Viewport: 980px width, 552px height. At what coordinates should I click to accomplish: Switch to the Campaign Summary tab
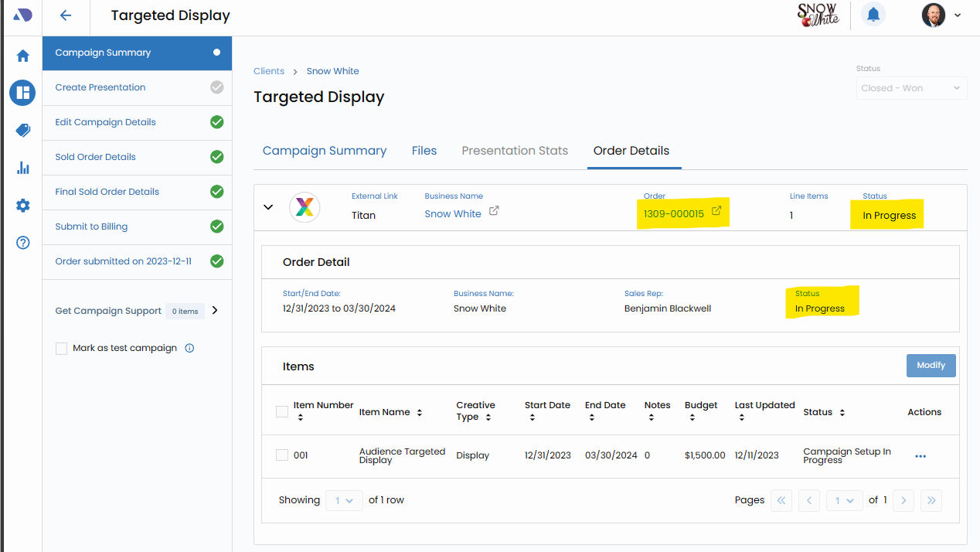[324, 151]
